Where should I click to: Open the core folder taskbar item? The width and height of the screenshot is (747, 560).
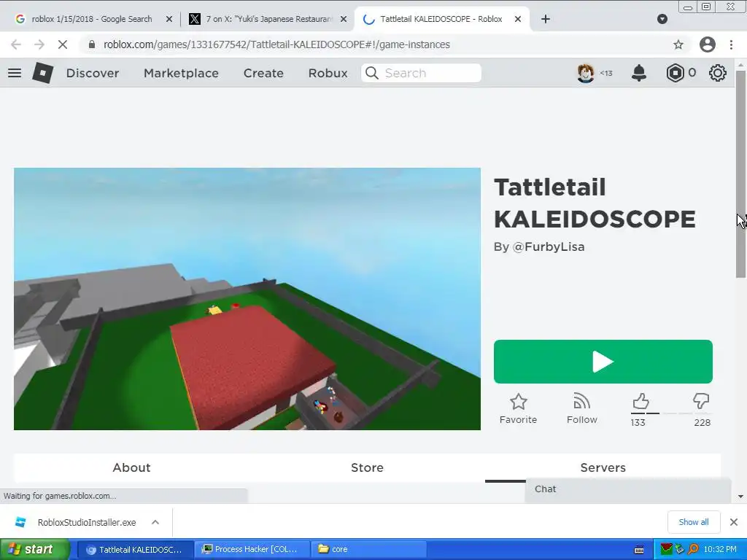click(x=369, y=550)
